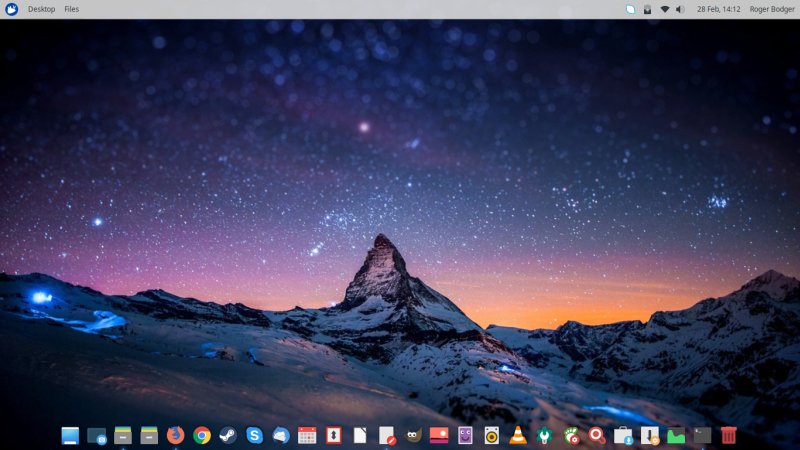The width and height of the screenshot is (800, 450).
Task: Launch Steam from the dock
Action: click(228, 435)
